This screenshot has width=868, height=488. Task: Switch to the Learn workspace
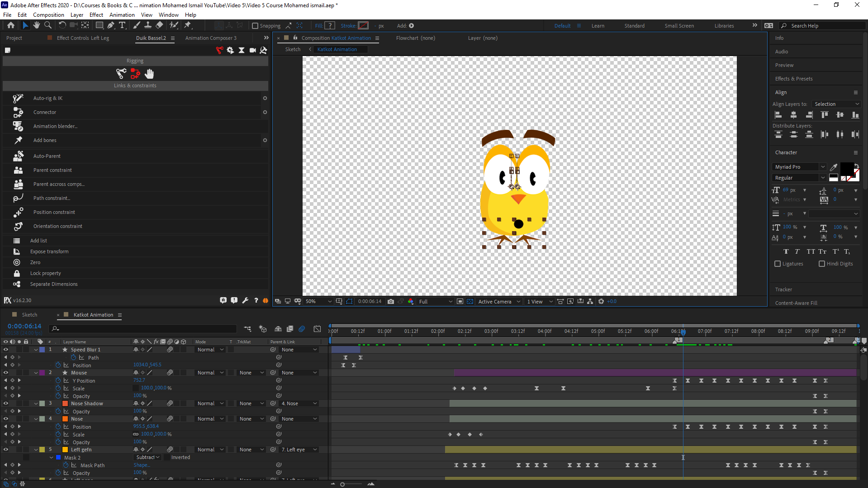[x=598, y=26]
